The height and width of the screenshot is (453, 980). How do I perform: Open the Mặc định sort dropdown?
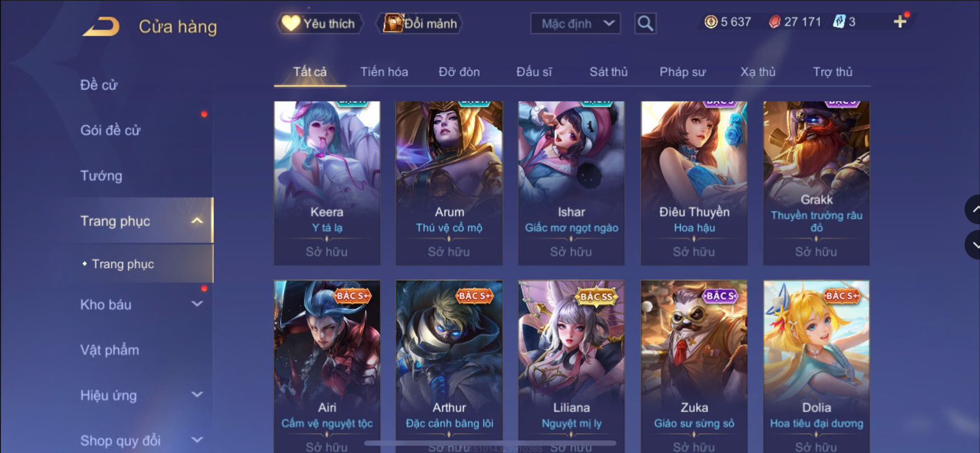pyautogui.click(x=576, y=23)
